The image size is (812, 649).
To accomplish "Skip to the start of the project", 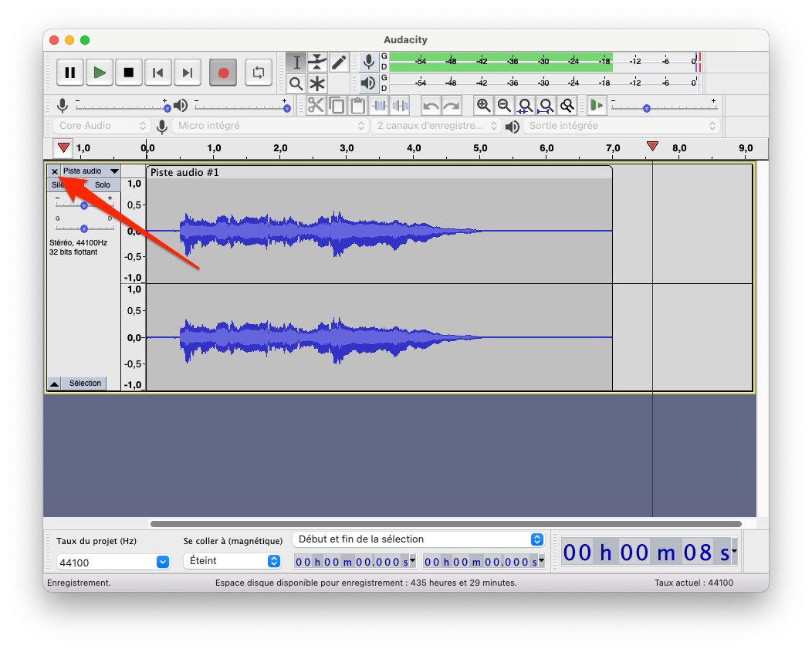I will [158, 73].
